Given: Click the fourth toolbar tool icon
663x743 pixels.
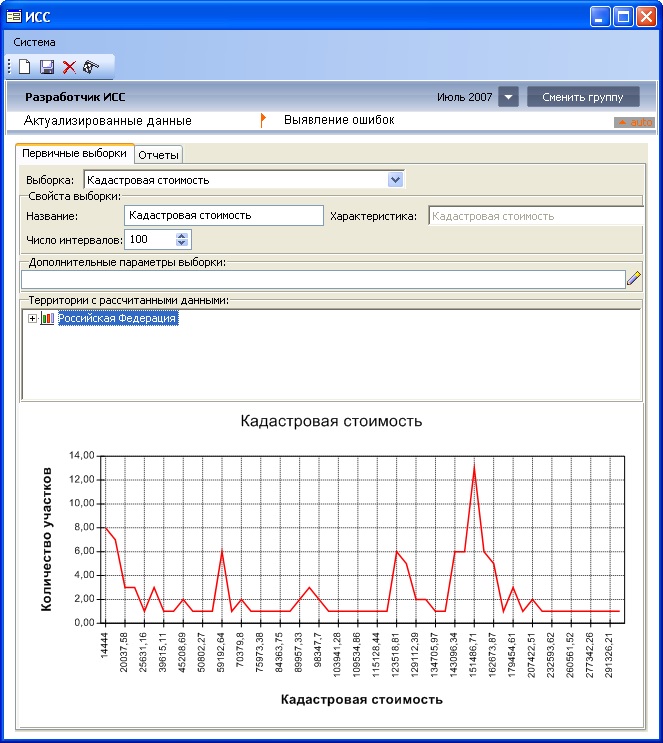Looking at the screenshot, I should [91, 67].
